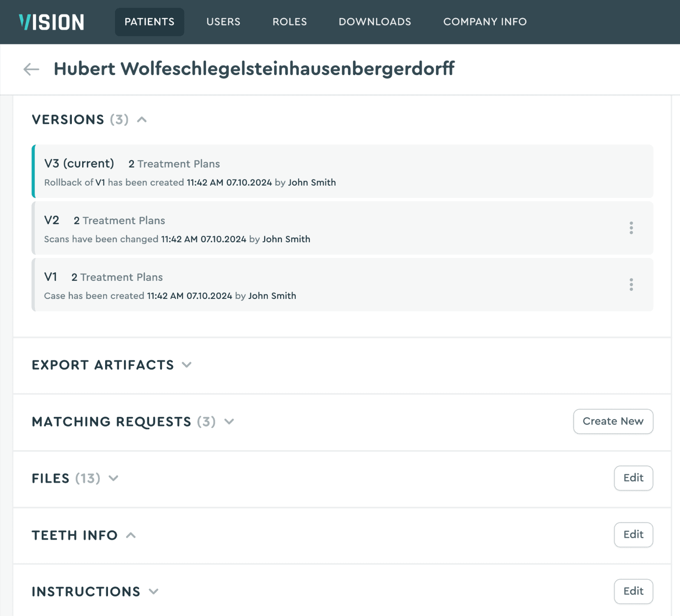
Task: Edit the Teeth Info section
Action: (633, 535)
